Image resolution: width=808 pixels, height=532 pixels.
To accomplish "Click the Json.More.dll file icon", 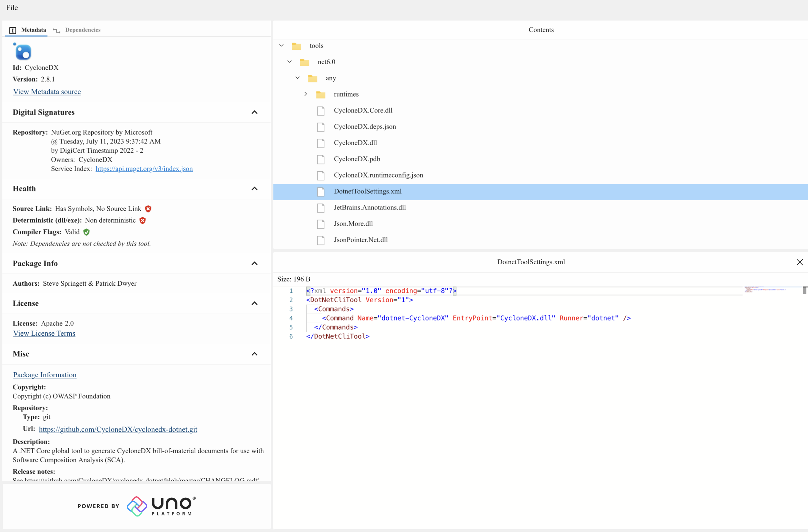I will pyautogui.click(x=321, y=224).
